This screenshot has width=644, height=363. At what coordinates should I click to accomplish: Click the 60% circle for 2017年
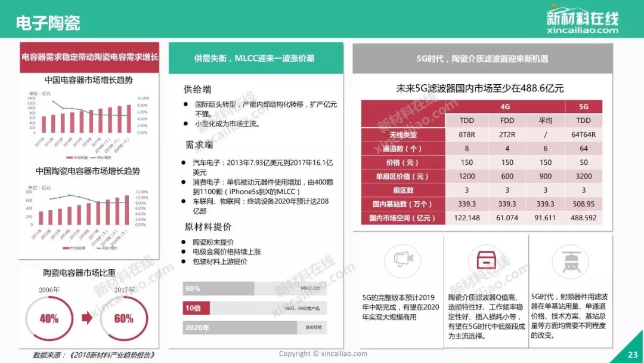pos(123,319)
